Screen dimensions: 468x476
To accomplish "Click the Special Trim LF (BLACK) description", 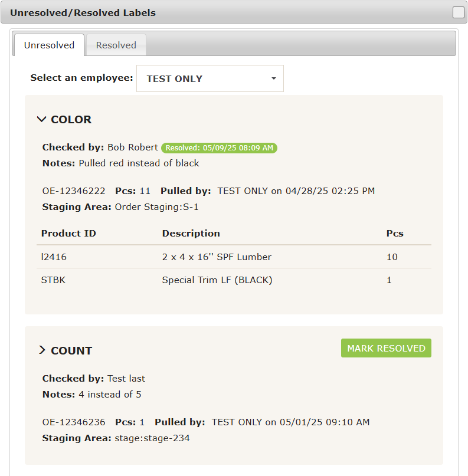I will pos(217,280).
